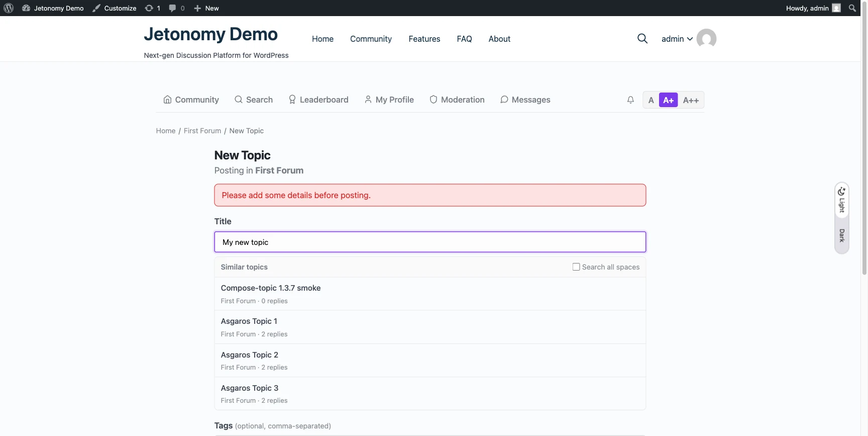
Task: Select the A+ font size
Action: tap(668, 100)
